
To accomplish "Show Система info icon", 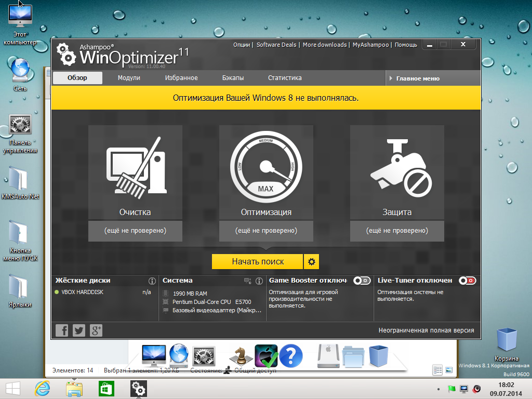I will coord(259,281).
